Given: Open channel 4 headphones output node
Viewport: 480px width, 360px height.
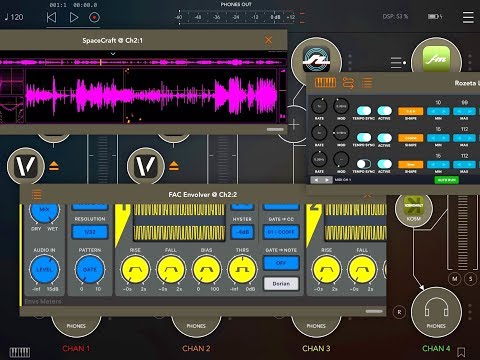Looking at the screenshot, I should (436, 312).
